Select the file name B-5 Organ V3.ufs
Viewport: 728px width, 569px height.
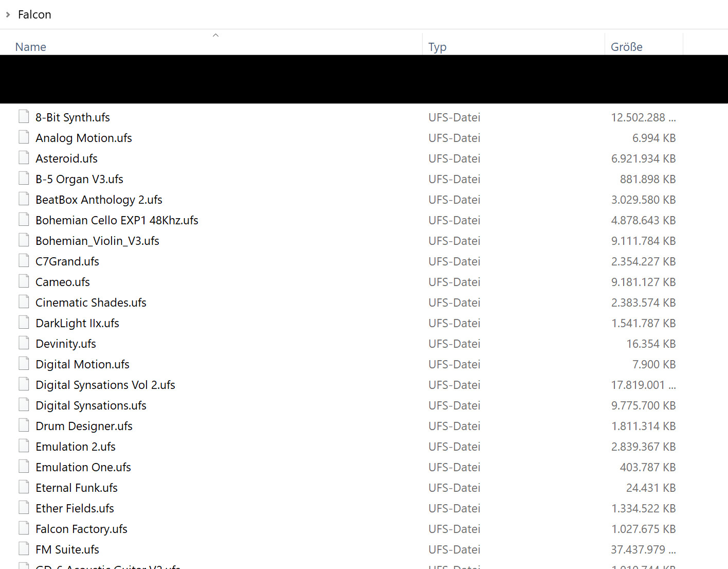pos(79,179)
